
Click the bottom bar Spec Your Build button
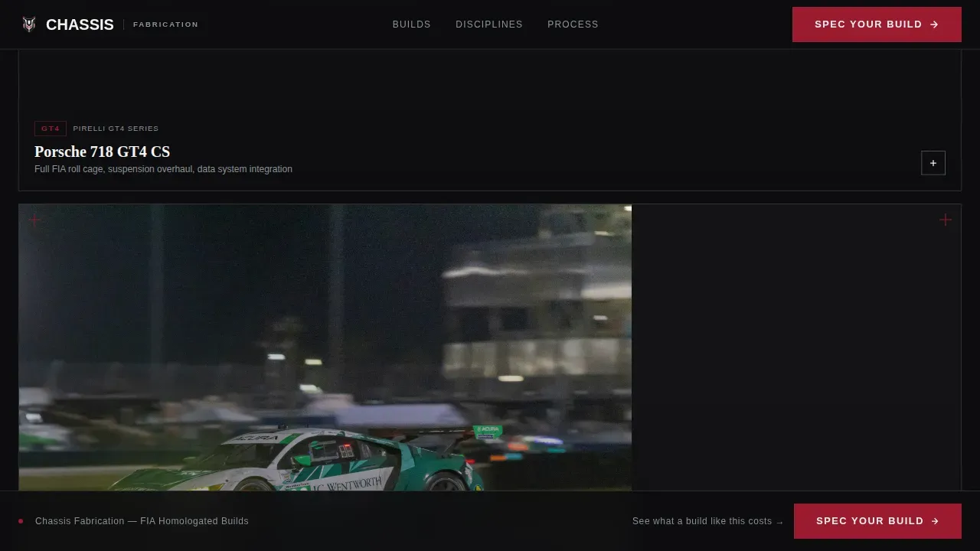pos(877,521)
